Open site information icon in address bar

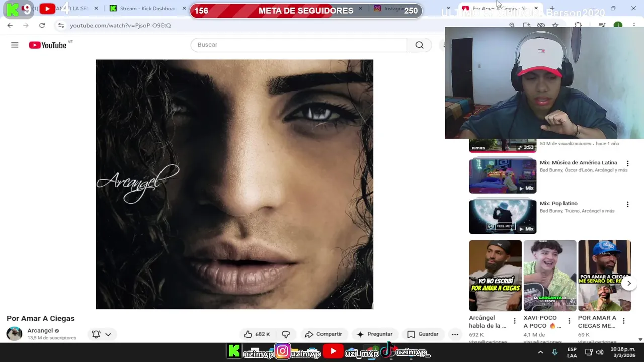[x=61, y=25]
